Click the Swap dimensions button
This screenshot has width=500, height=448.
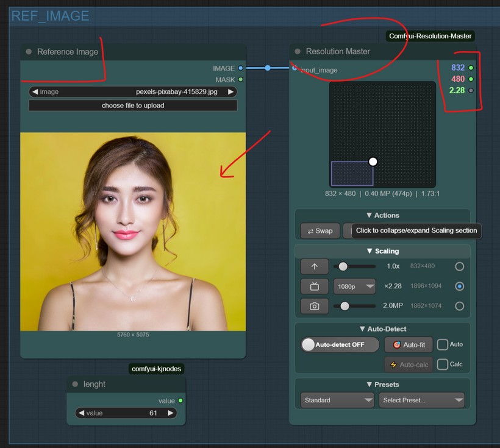pyautogui.click(x=320, y=231)
